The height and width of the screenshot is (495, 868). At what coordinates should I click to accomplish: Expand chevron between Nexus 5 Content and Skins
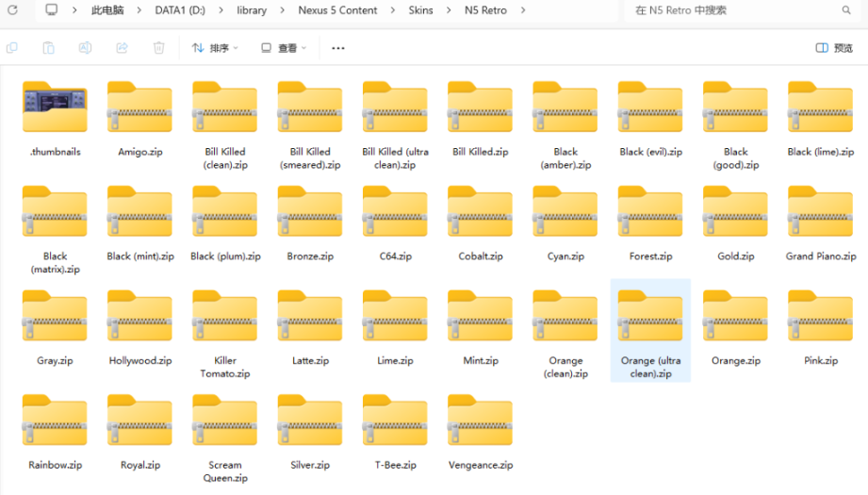click(x=392, y=10)
